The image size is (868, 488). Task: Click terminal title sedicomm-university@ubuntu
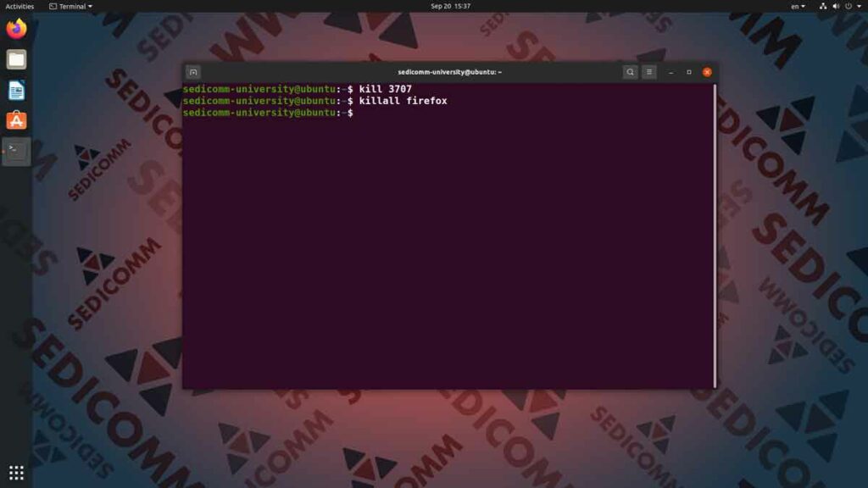(x=449, y=72)
